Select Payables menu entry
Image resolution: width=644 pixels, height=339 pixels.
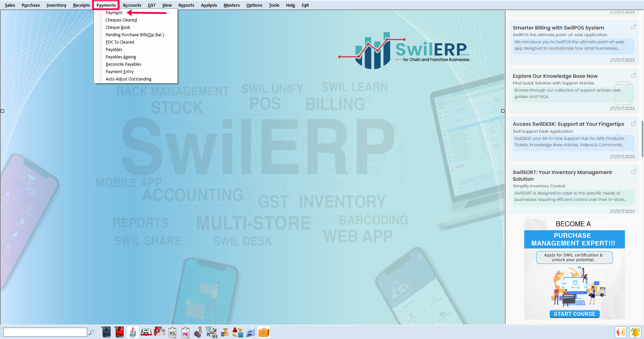pos(136,50)
